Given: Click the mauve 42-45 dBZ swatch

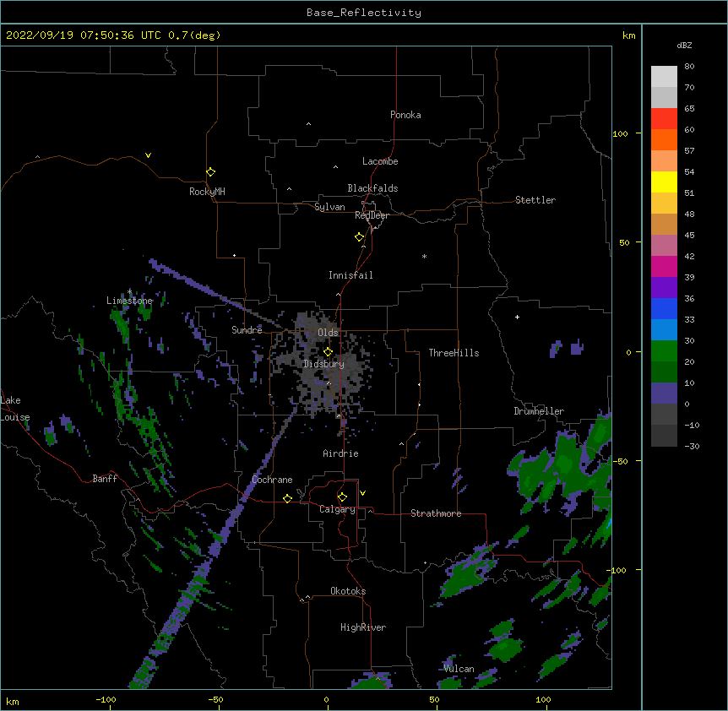Looking at the screenshot, I should coord(664,245).
